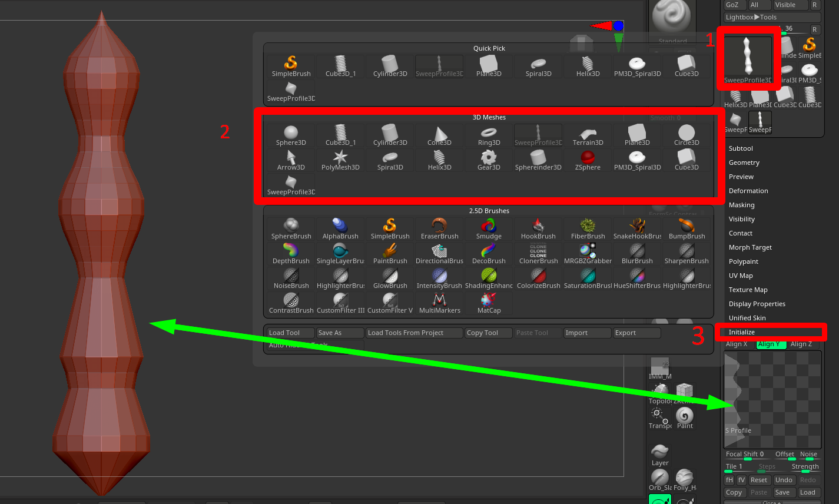Image resolution: width=839 pixels, height=504 pixels.
Task: Import a mesh via Import button
Action: [x=588, y=333]
